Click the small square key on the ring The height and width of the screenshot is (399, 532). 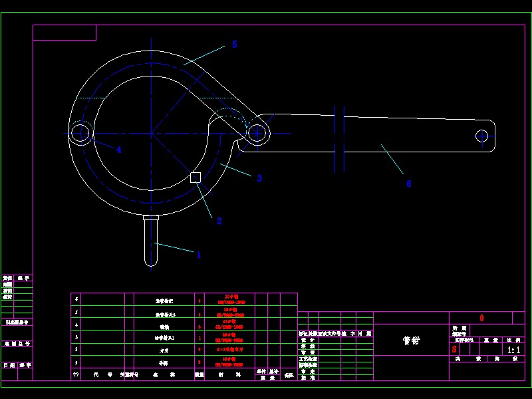tap(196, 178)
